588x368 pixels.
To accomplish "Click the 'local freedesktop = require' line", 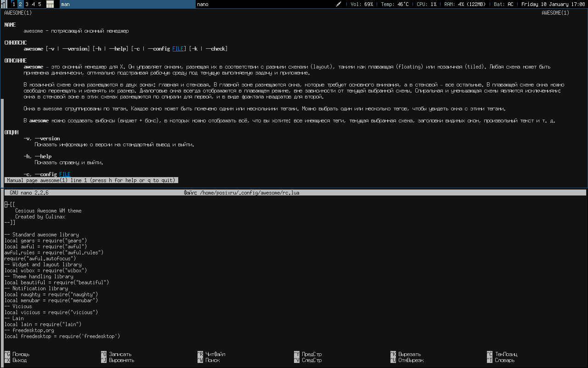I will (62, 336).
